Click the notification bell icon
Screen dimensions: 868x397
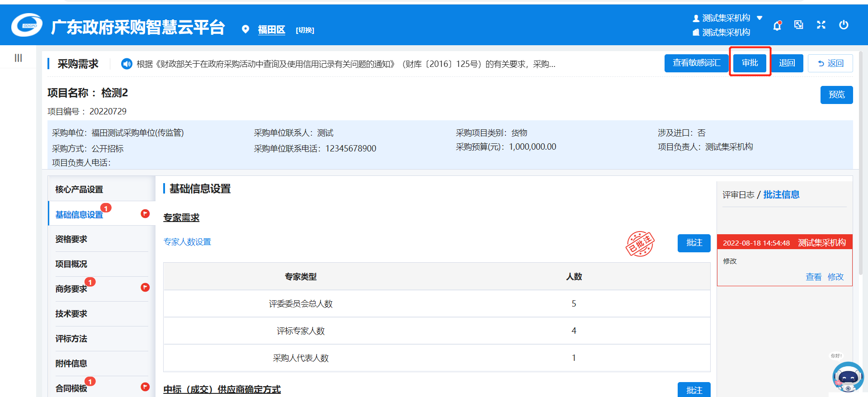(777, 25)
